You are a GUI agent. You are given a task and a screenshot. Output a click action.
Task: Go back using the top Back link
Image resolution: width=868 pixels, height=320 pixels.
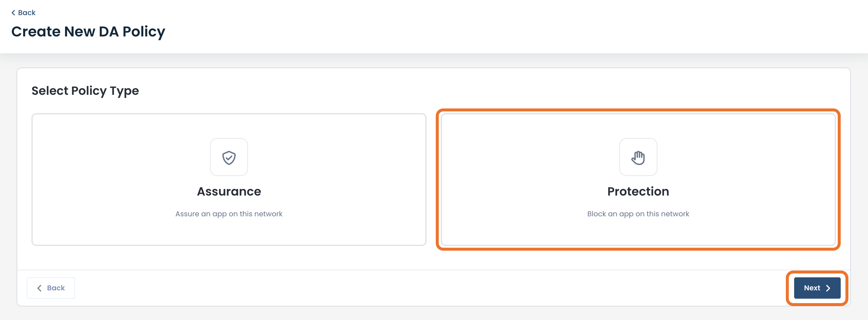coord(23,13)
